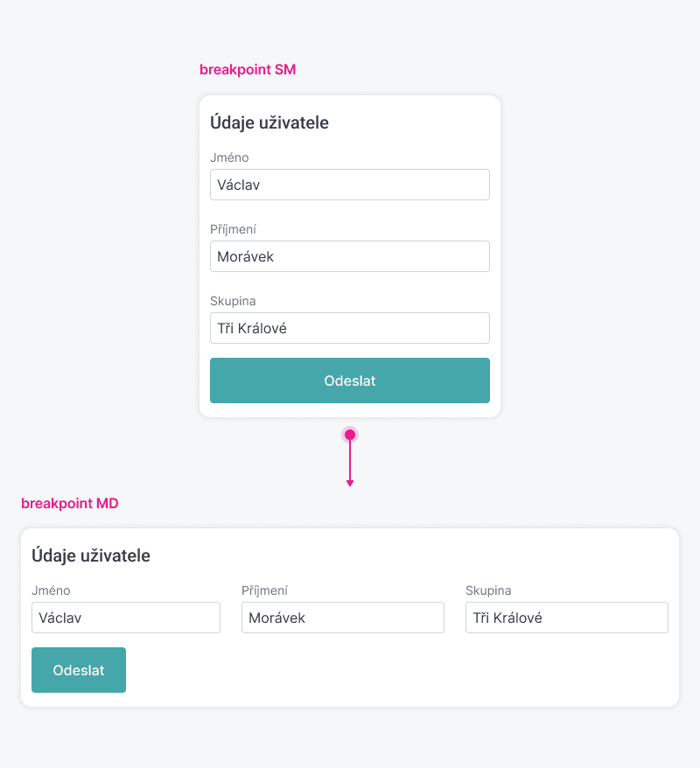This screenshot has height=768, width=700.
Task: Click the Jméno label in the SM form
Action: pyautogui.click(x=229, y=157)
